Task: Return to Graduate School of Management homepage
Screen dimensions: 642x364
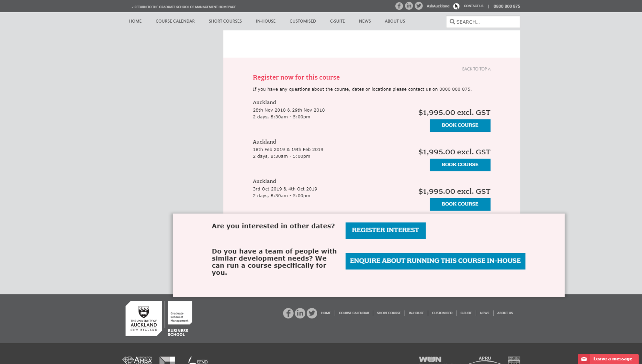Action: (184, 7)
